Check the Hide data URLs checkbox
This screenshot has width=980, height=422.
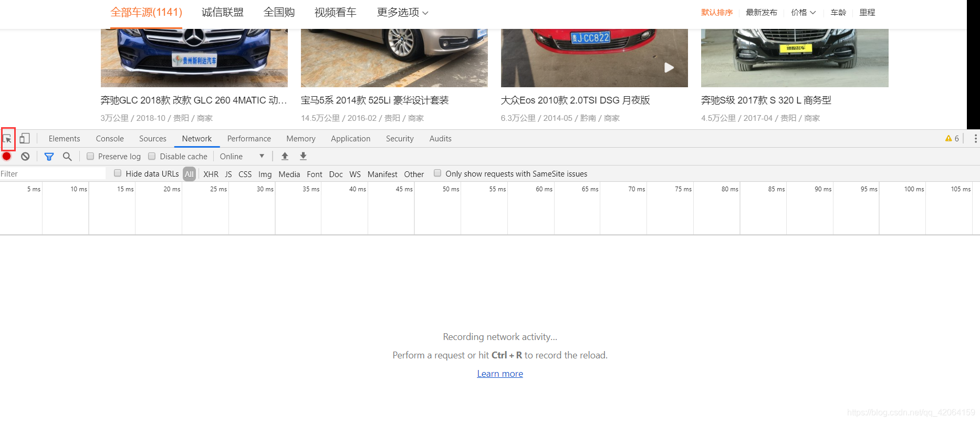point(118,173)
